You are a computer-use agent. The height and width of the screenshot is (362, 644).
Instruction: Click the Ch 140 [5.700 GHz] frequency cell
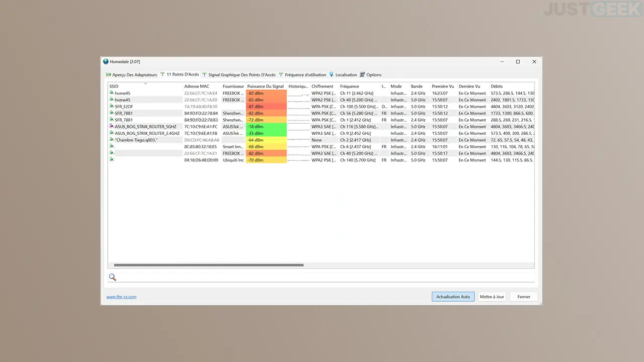[358, 160]
